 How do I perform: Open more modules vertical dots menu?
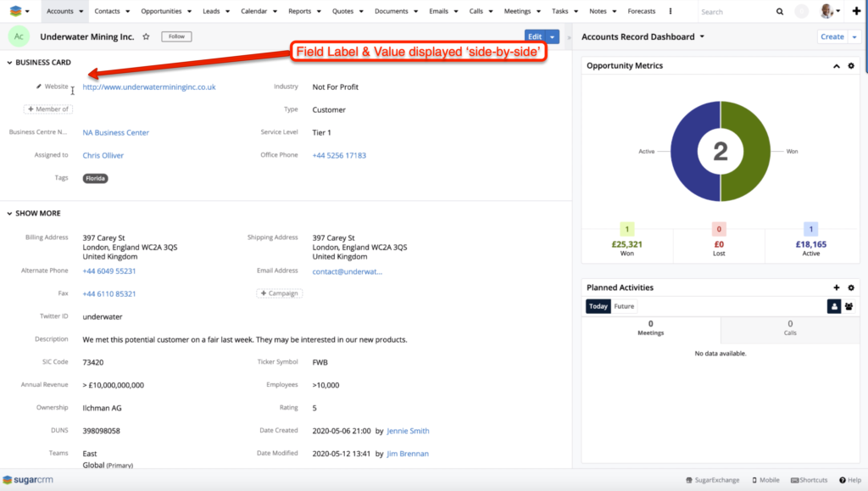670,11
